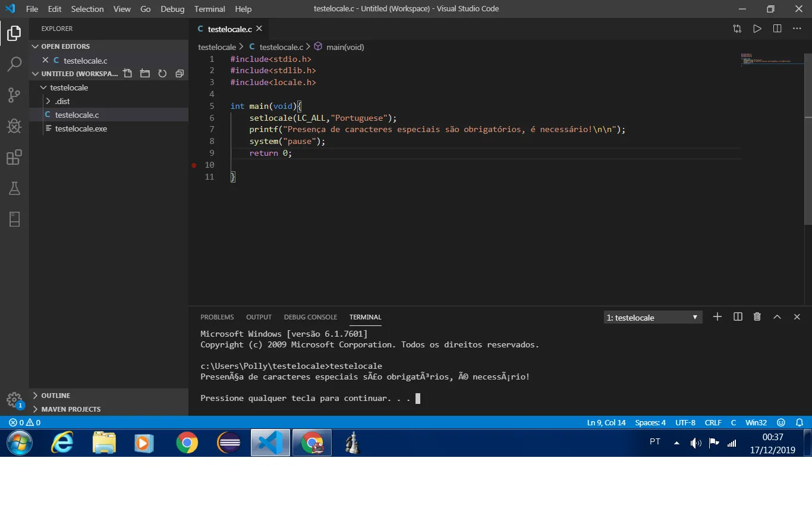Click the errors and warnings status indicator
This screenshot has width=812, height=508.
[x=25, y=422]
